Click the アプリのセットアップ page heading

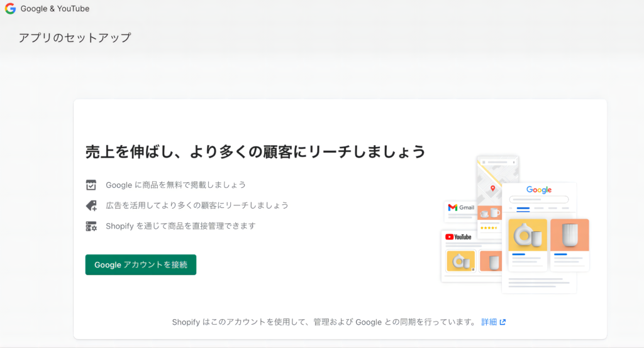[x=75, y=38]
